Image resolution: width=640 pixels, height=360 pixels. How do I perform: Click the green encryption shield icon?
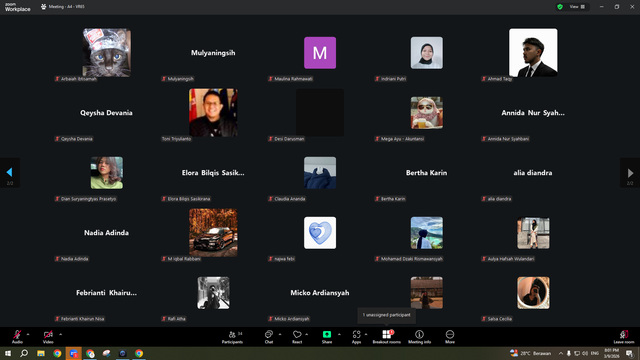click(x=560, y=7)
